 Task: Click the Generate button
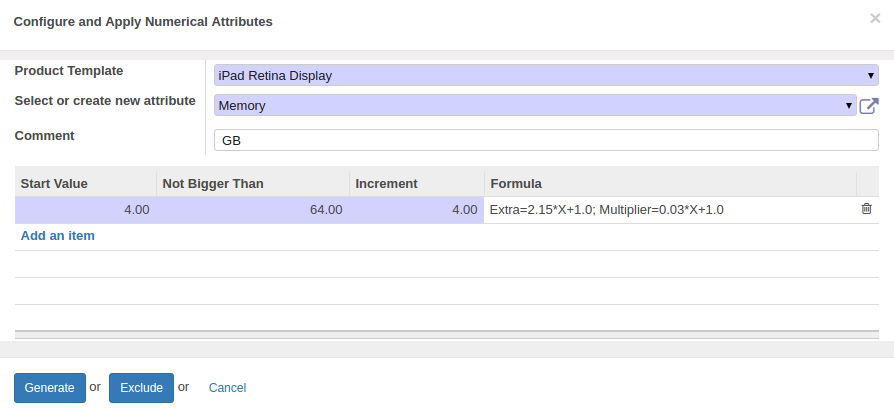pyautogui.click(x=50, y=388)
